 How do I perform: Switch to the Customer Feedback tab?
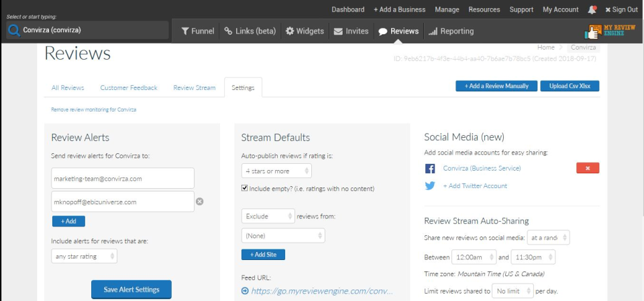pyautogui.click(x=129, y=87)
